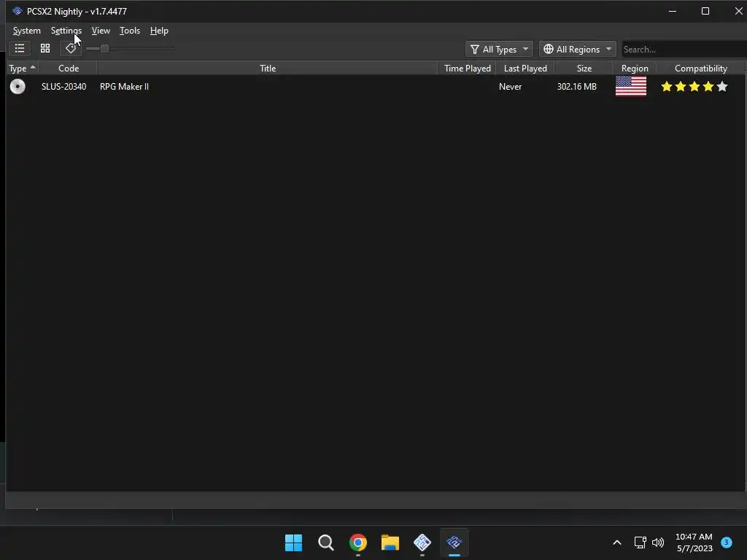
Task: Minimize the PCSX2 window
Action: tap(673, 11)
